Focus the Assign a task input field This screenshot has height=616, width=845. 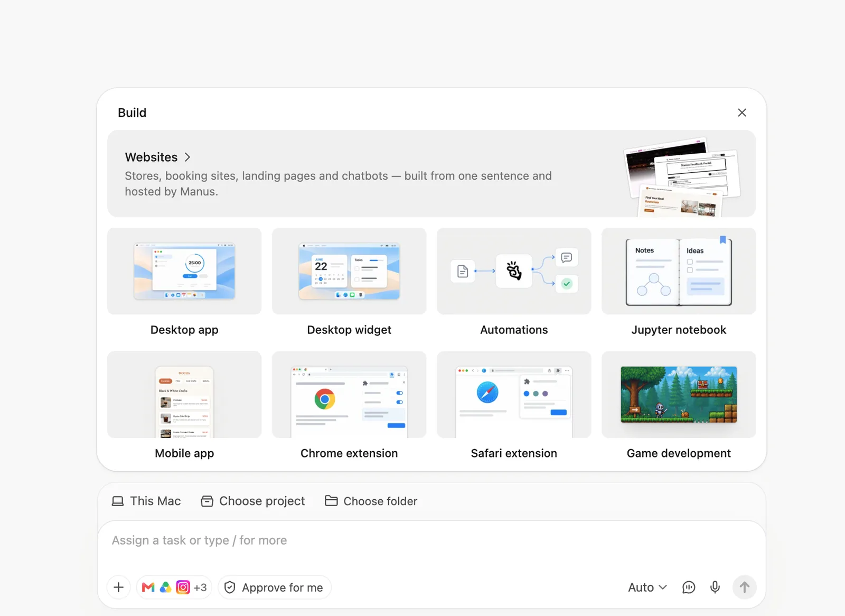(431, 540)
